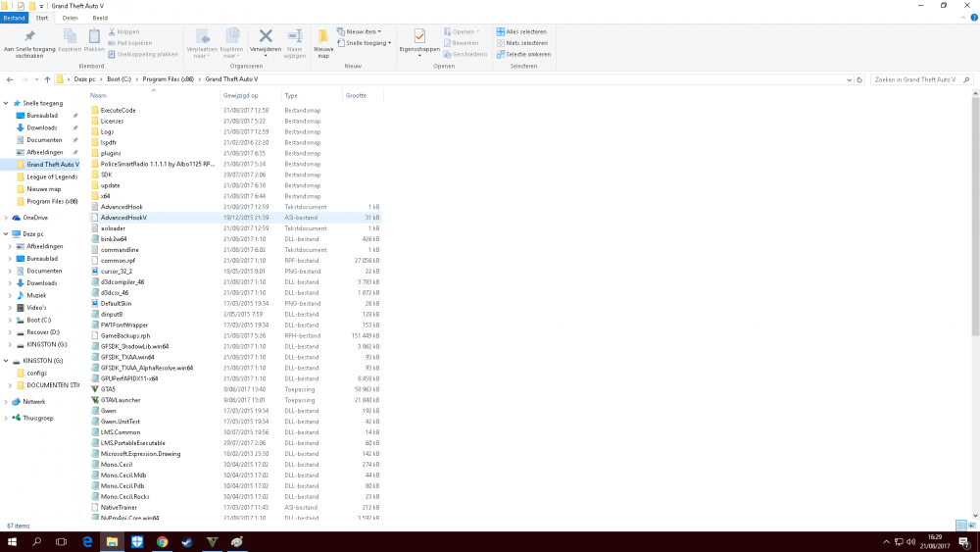Screen dimensions: 980x552
Task: Click Deze pc breadcrumb in address bar
Action: (84, 79)
